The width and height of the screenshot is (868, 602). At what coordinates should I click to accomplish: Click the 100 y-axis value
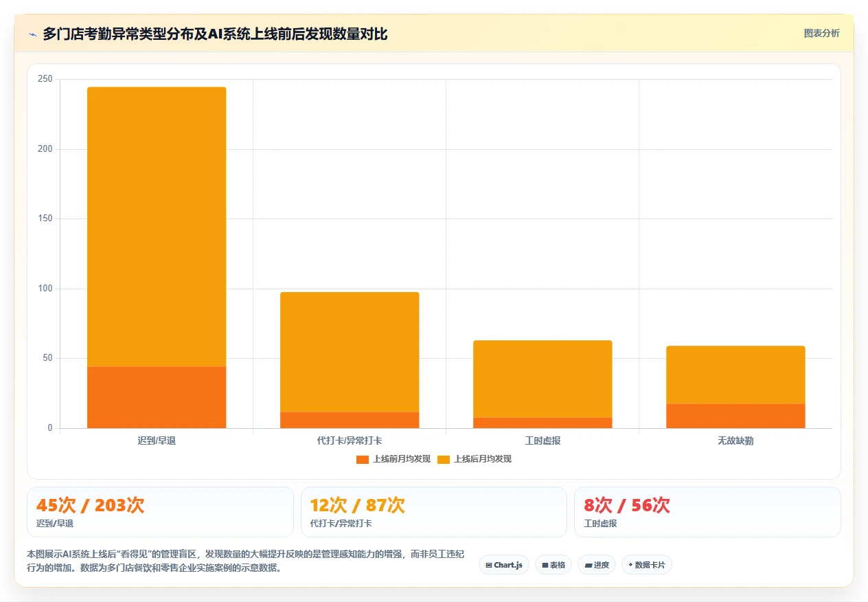click(45, 289)
